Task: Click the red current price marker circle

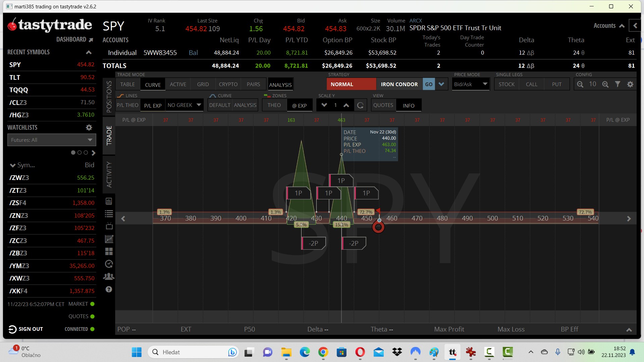Action: pyautogui.click(x=378, y=227)
